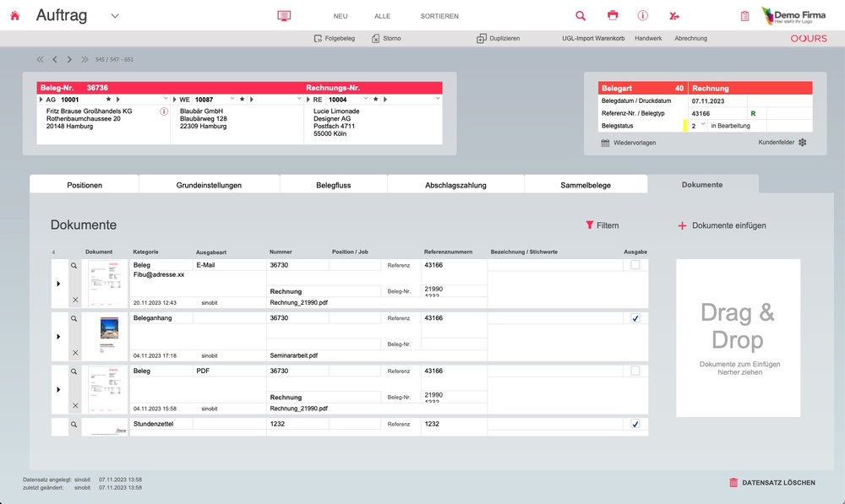Go to the previous record arrow
This screenshot has height=504, width=845.
click(54, 59)
